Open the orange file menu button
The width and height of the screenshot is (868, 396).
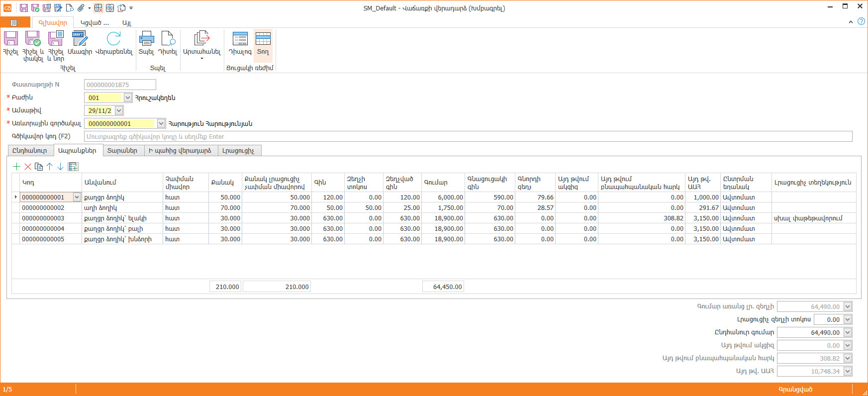click(15, 22)
